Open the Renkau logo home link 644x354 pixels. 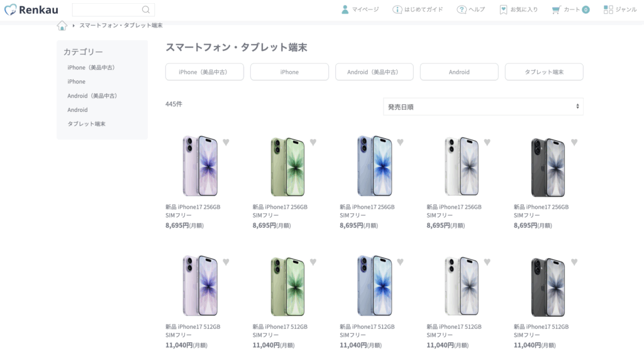(x=31, y=9)
